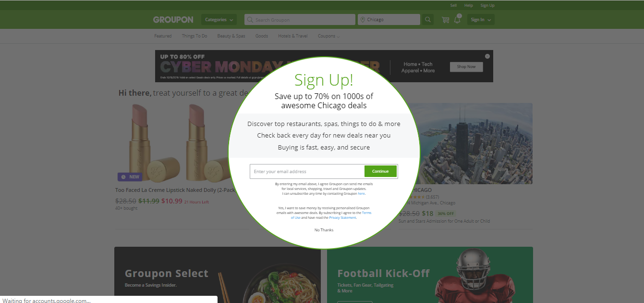
Task: Click the location pin icon beside Chicago
Action: click(363, 20)
